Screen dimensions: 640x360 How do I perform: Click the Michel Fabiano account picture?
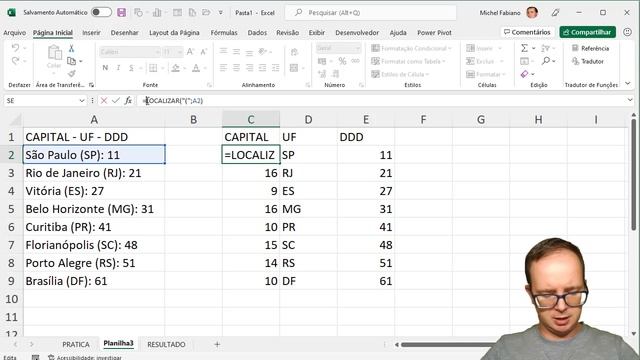pos(532,13)
